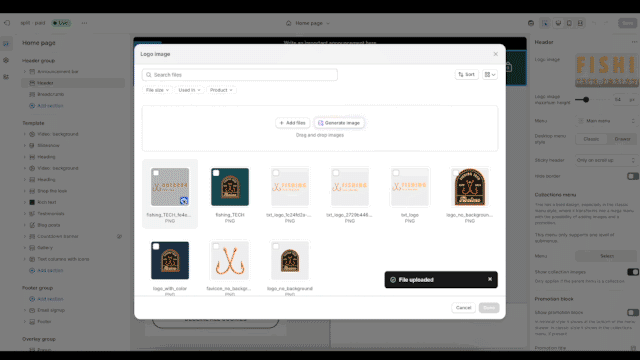The height and width of the screenshot is (360, 640).
Task: Toggle the Hide border switch
Action: coord(633,176)
